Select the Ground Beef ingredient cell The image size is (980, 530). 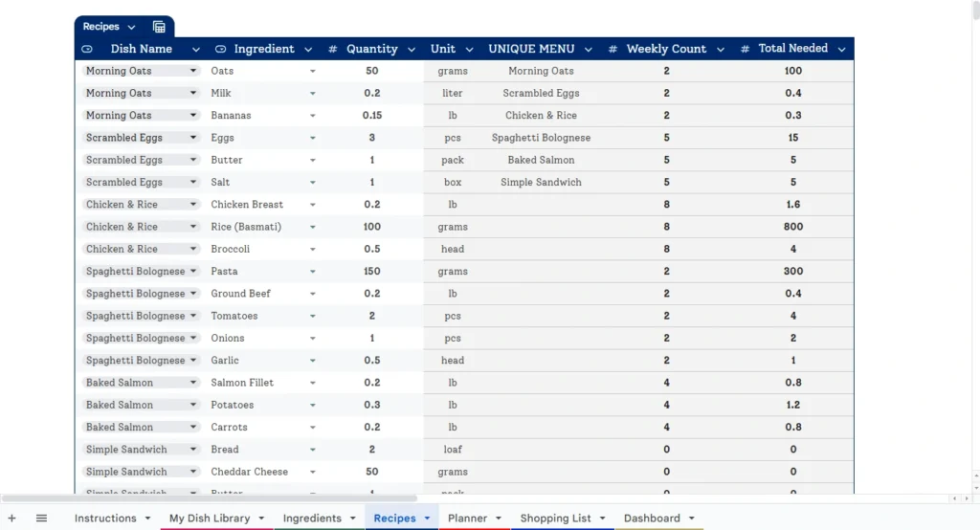[x=262, y=294]
